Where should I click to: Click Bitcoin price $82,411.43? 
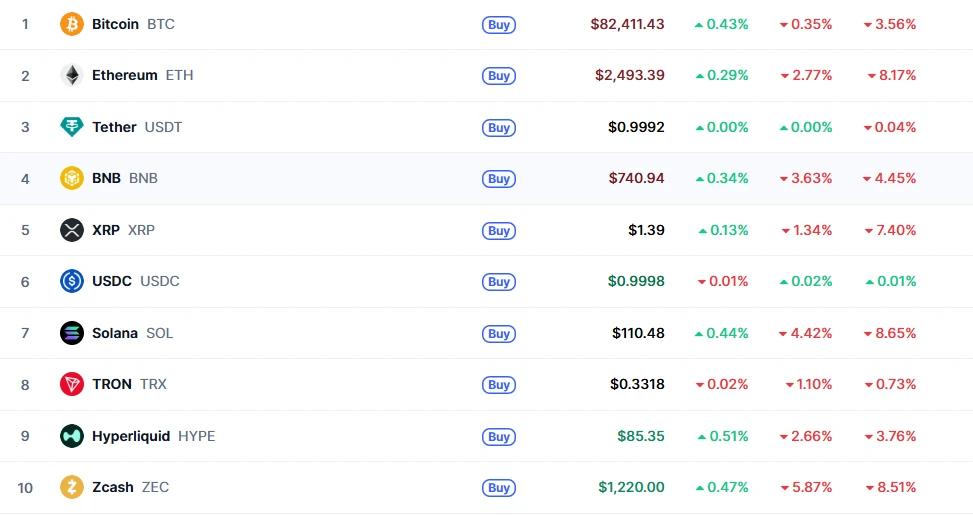[627, 24]
